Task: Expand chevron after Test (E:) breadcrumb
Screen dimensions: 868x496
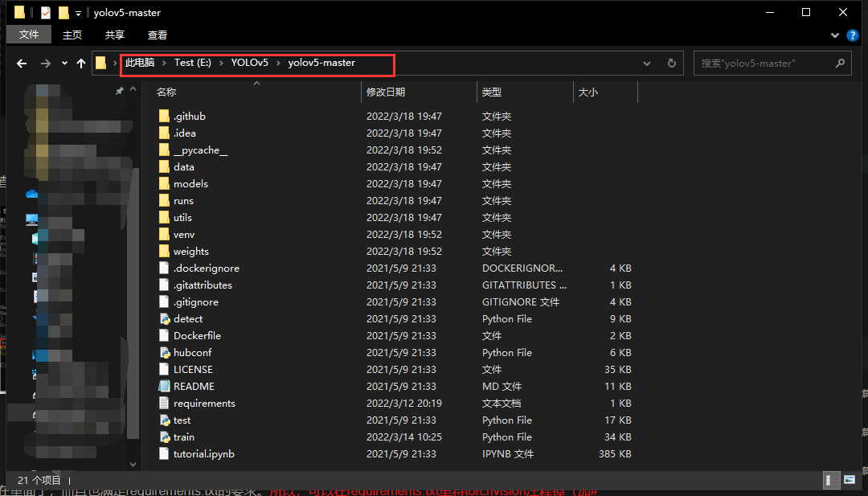Action: click(x=222, y=64)
